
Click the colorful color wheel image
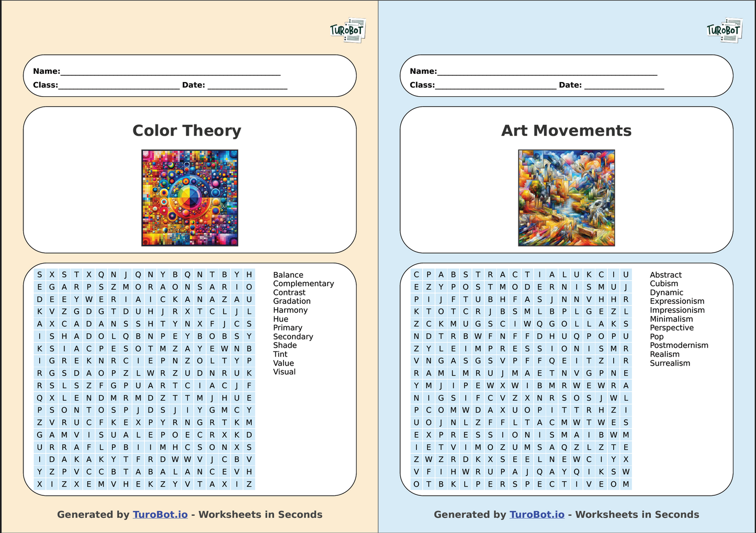pos(190,198)
